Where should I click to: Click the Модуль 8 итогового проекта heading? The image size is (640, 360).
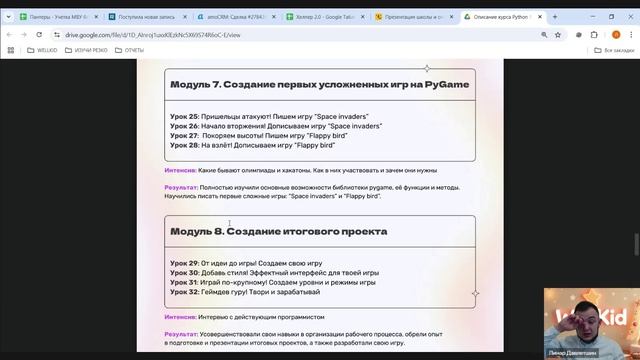(278, 231)
